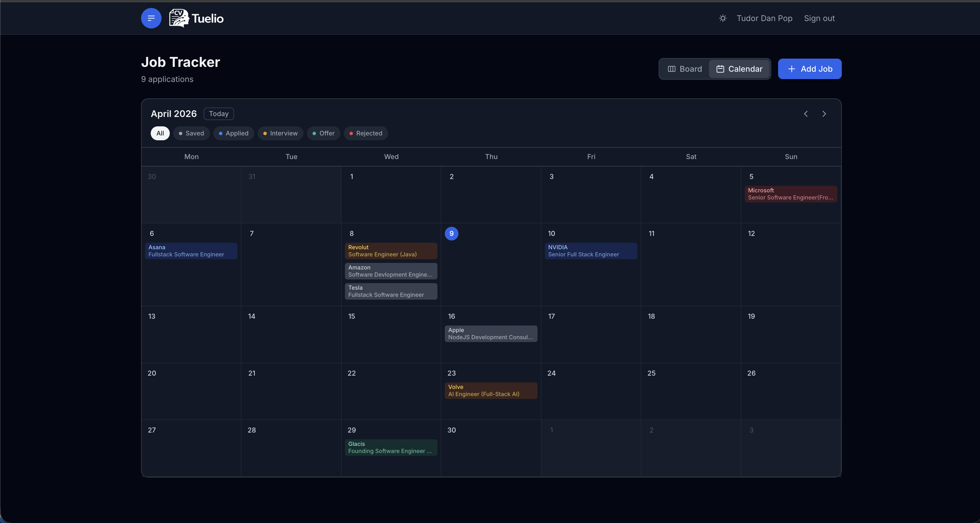The height and width of the screenshot is (523, 980).
Task: Filter by Saved status
Action: (x=191, y=133)
